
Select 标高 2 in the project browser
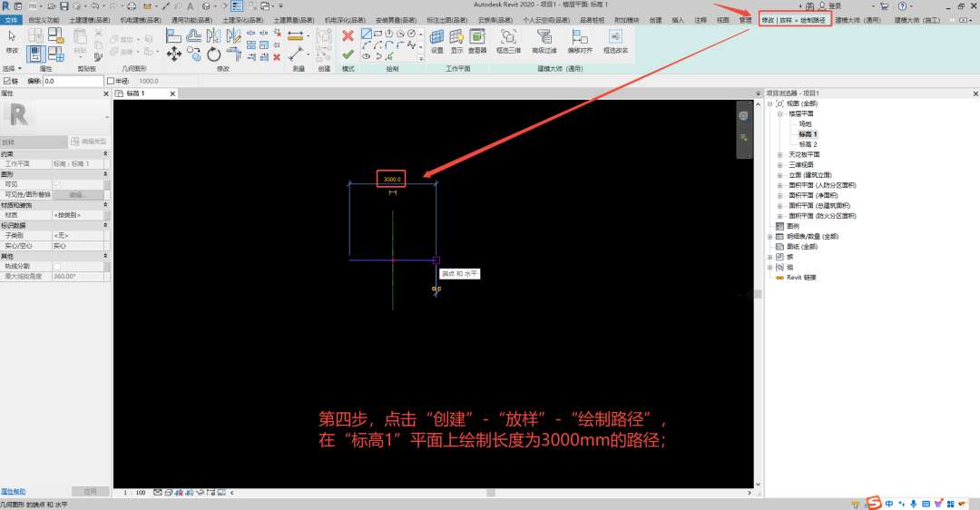point(808,144)
